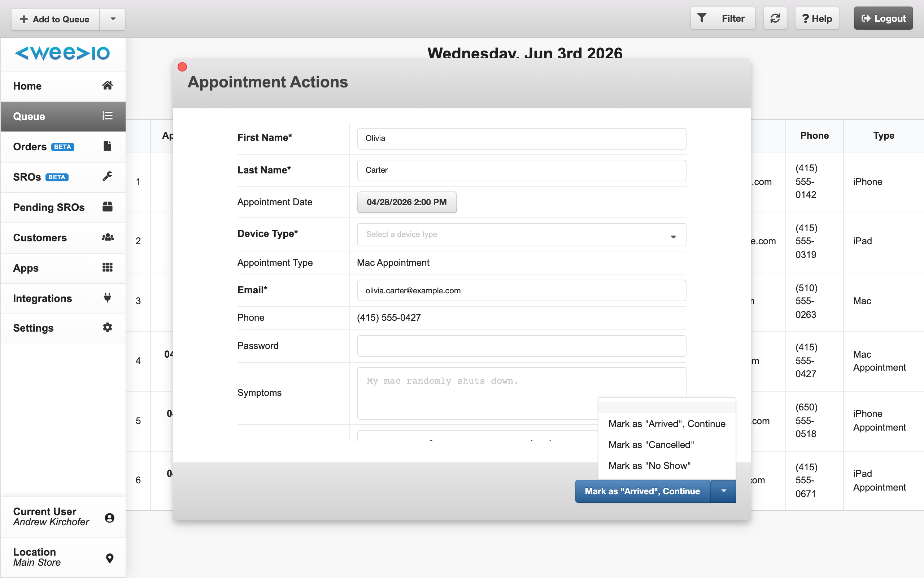Click the Pending SROs box icon
This screenshot has height=578, width=924.
coord(107,206)
